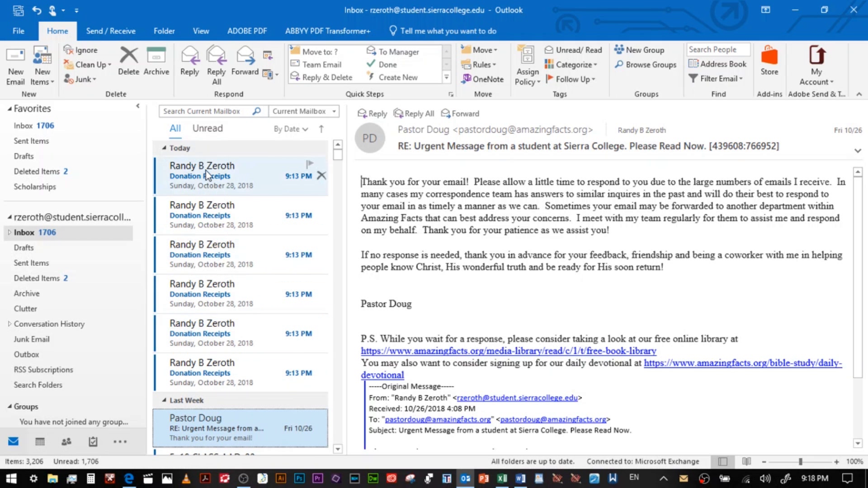
Task: Delete first Donation Receipts message via X
Action: click(321, 176)
